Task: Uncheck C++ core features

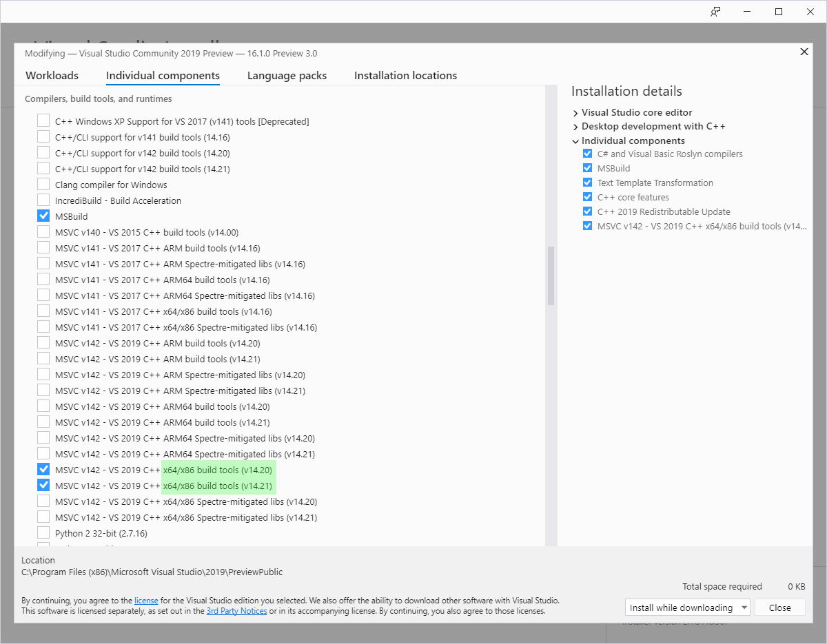Action: (587, 197)
